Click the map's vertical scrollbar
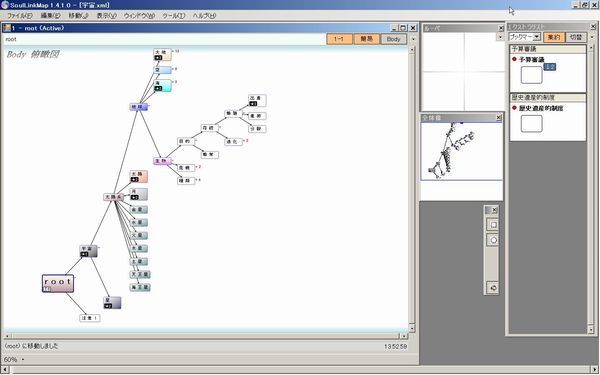The image size is (600, 375). tap(412, 189)
